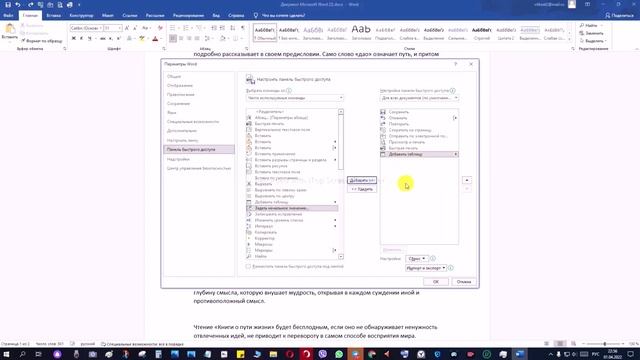This screenshot has width=640, height=360.
Task: Click the 'Что вы хотите сделать?' search box
Action: [x=283, y=16]
